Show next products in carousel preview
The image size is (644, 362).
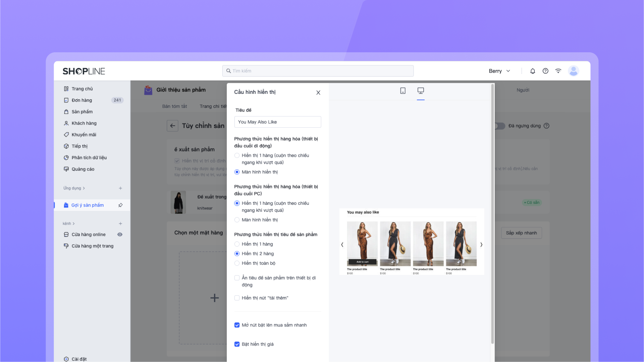481,245
